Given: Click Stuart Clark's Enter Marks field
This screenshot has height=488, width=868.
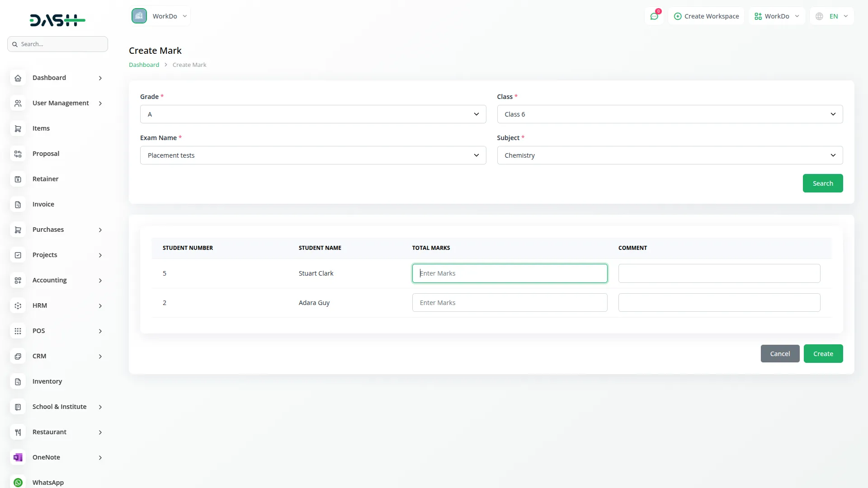Looking at the screenshot, I should coord(509,273).
